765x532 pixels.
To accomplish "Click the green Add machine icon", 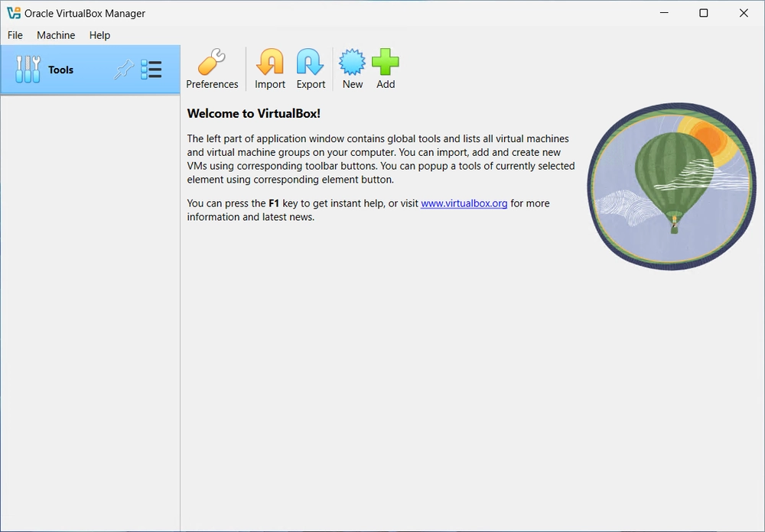I will tap(386, 62).
